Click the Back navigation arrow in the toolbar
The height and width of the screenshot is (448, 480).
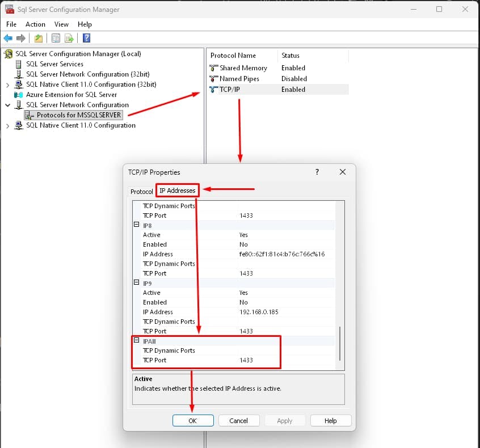(x=8, y=38)
